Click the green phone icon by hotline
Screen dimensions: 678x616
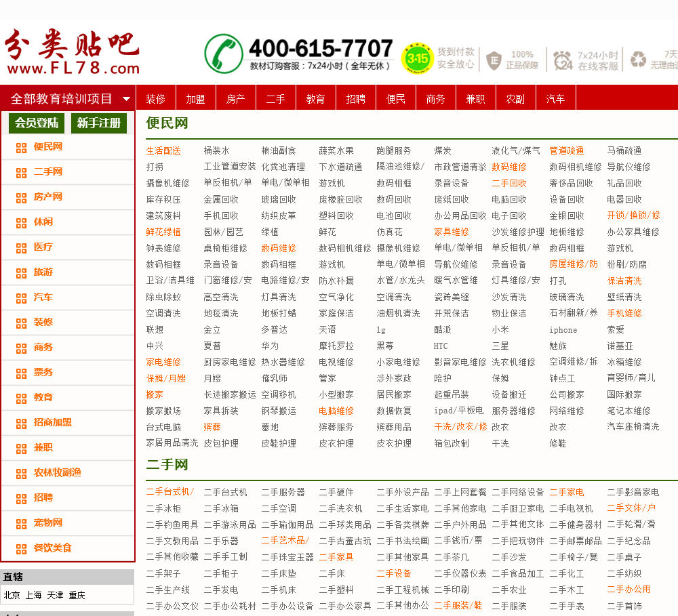[224, 54]
